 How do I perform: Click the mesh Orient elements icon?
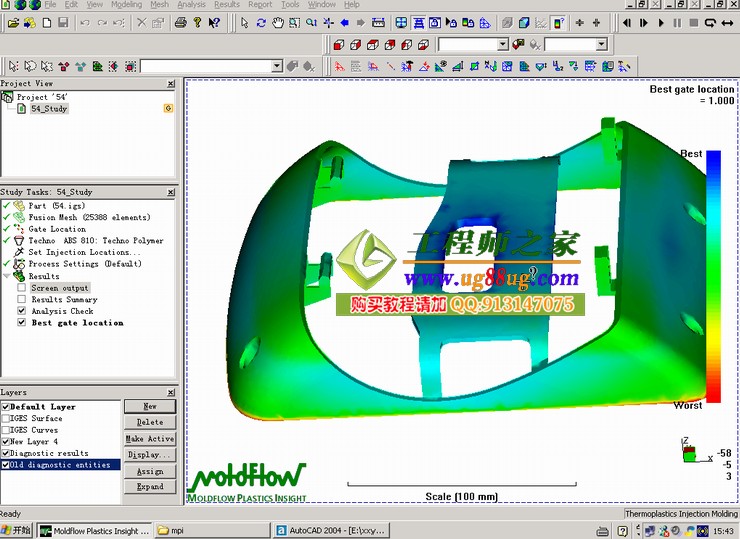tap(490, 67)
